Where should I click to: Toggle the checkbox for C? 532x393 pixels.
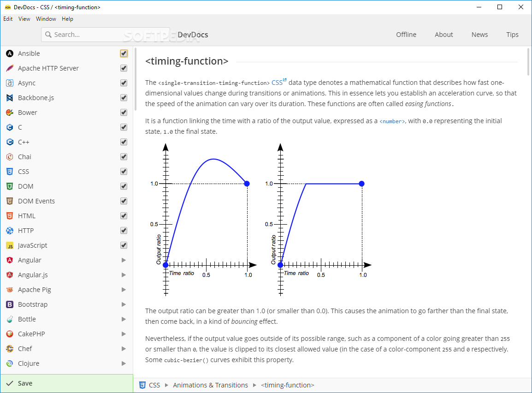[124, 127]
